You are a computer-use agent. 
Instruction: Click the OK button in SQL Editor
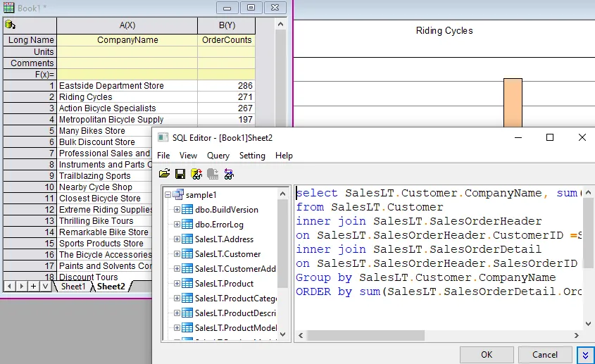pos(487,355)
